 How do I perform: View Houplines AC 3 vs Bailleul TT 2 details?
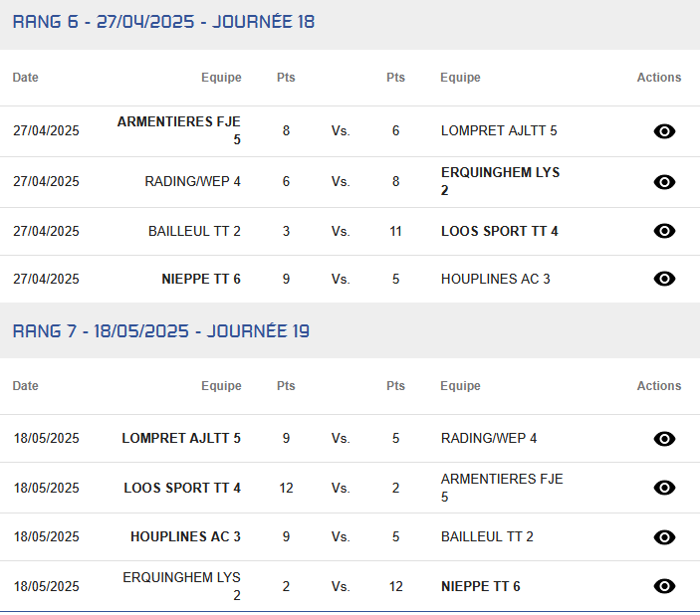click(664, 537)
